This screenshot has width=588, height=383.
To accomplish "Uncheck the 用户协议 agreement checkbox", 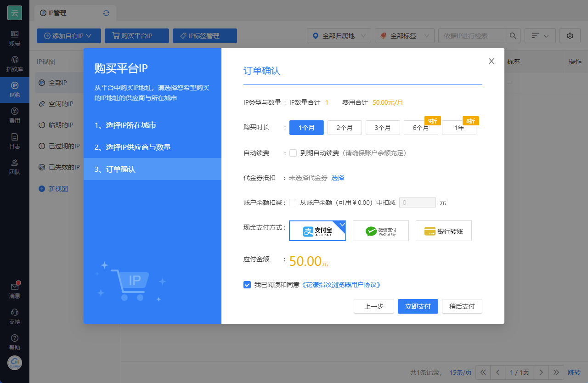I will (x=247, y=285).
